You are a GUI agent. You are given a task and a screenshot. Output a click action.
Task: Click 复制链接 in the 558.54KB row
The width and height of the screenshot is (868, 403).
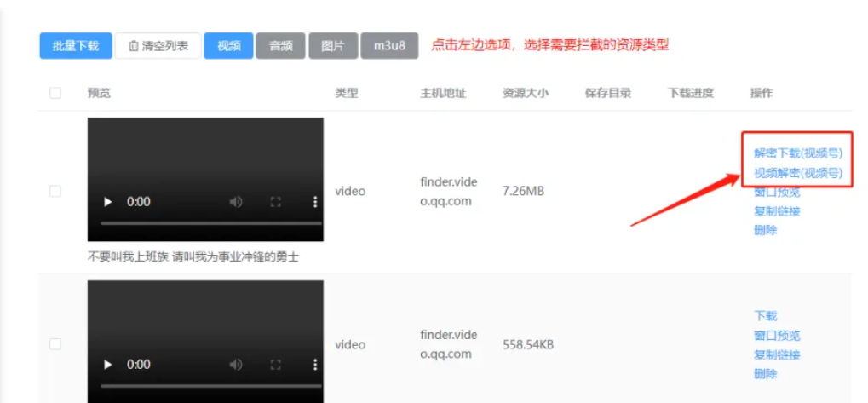click(x=777, y=354)
